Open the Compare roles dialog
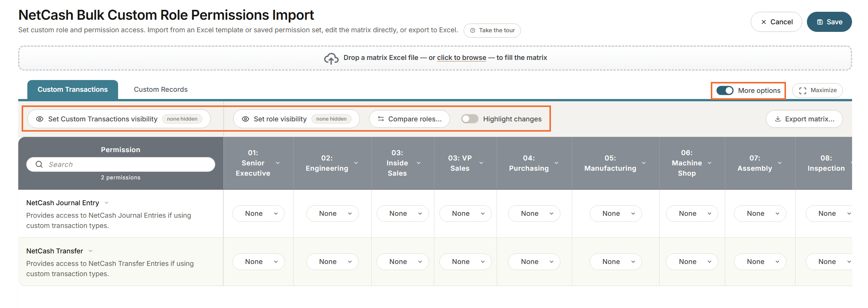868x308 pixels. [409, 119]
